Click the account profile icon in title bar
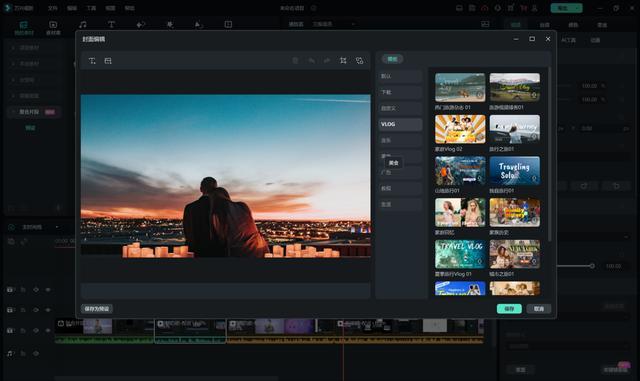Viewport: 640px width, 381px height. click(x=534, y=8)
